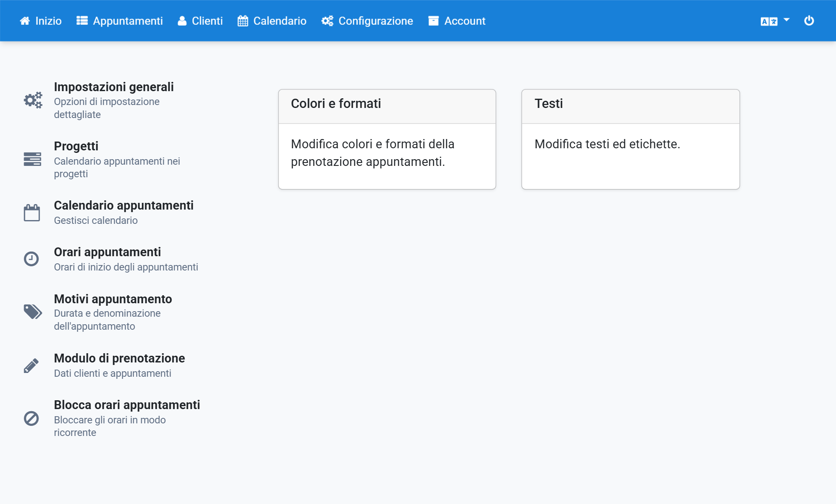Open the Account menu item

tap(457, 21)
